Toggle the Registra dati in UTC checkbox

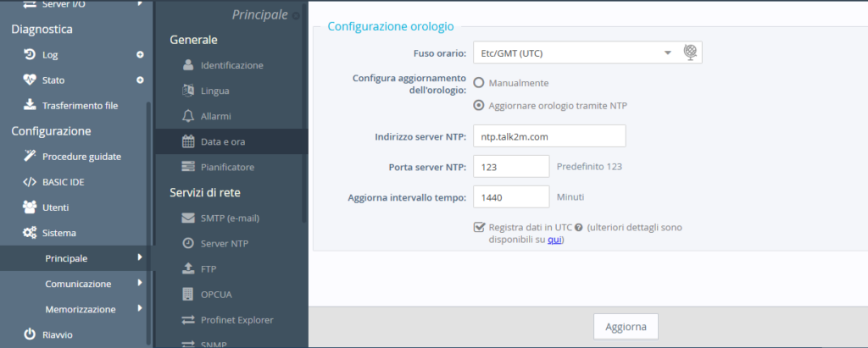(x=480, y=227)
